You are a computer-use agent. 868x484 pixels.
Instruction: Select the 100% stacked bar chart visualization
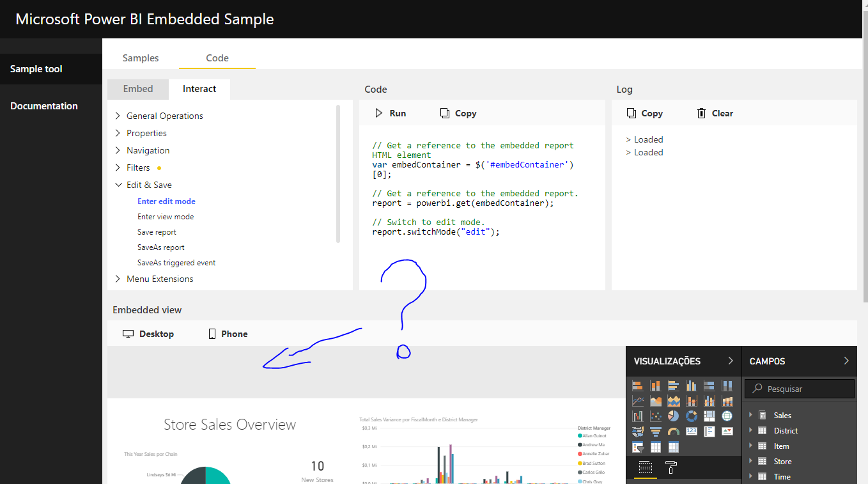point(709,386)
